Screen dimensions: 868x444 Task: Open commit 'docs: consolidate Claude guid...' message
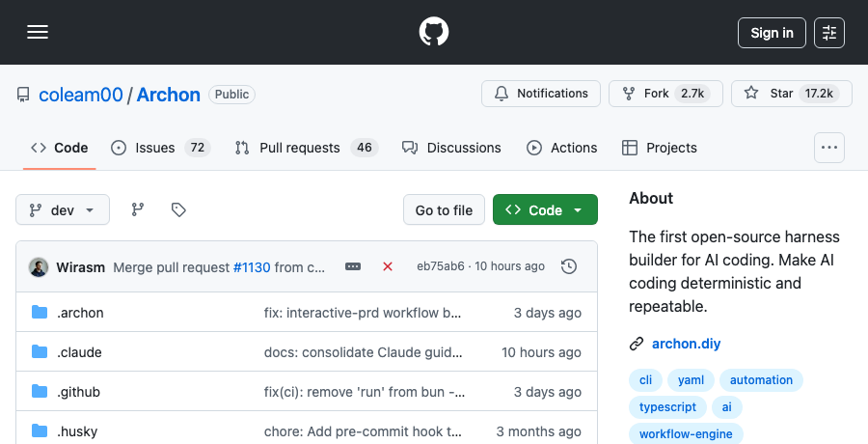coord(364,352)
